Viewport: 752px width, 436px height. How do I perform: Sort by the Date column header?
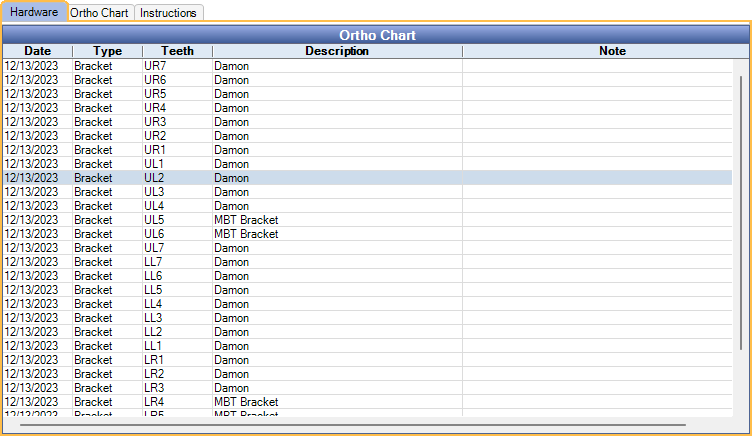[x=37, y=51]
